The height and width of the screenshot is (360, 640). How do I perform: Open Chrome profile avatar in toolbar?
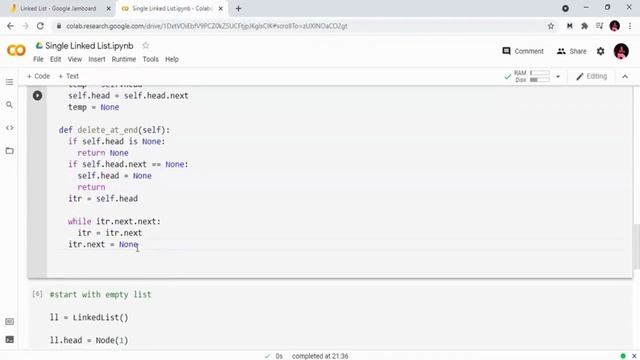(615, 26)
